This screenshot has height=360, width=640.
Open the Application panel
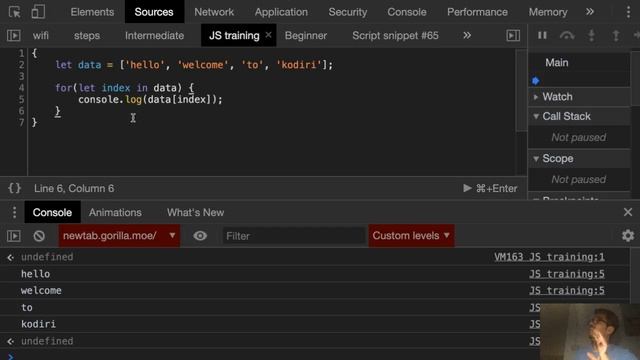[281, 12]
